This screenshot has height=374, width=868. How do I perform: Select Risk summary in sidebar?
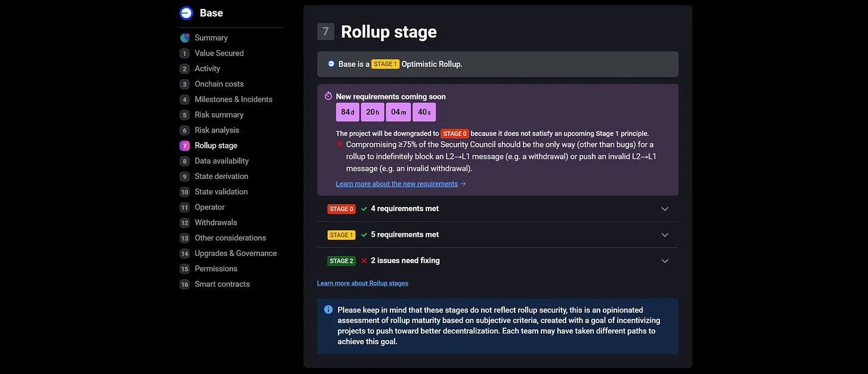pos(219,115)
